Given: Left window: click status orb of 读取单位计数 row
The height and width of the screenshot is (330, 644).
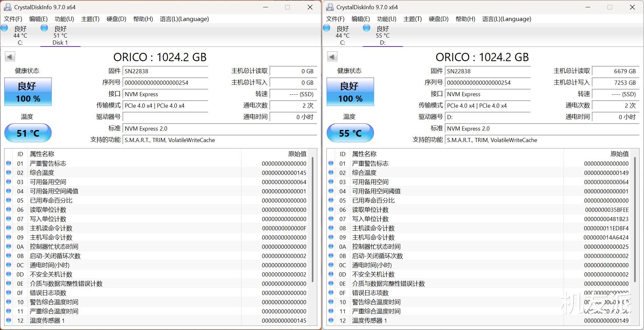Looking at the screenshot, I should (9, 210).
